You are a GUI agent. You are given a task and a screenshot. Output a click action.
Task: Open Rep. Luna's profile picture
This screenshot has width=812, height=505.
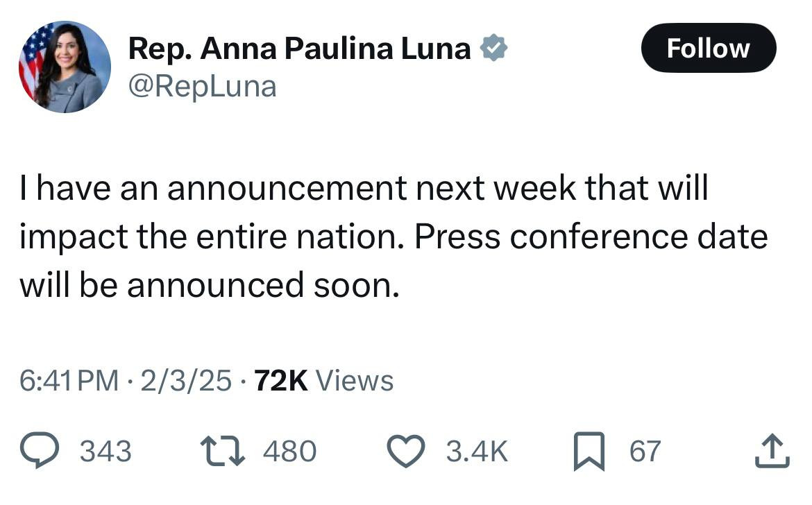[x=65, y=67]
